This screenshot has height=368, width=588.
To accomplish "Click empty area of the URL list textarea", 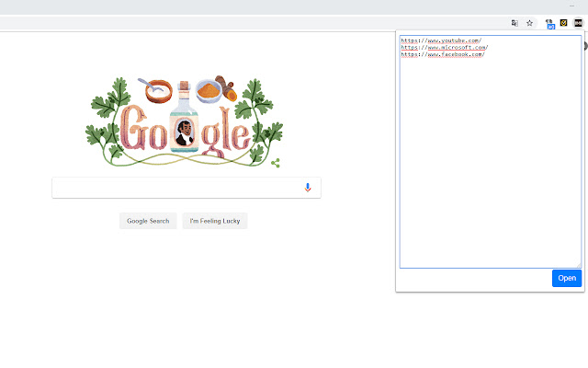I will click(490, 166).
